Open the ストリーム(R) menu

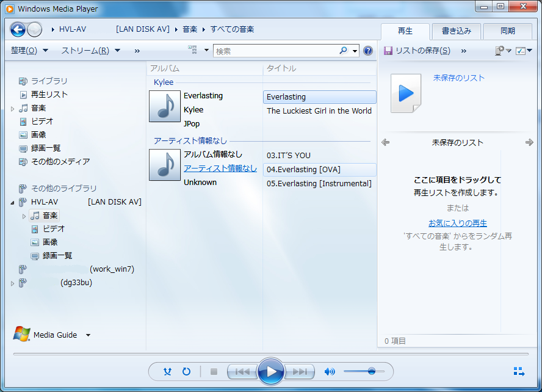tap(90, 51)
